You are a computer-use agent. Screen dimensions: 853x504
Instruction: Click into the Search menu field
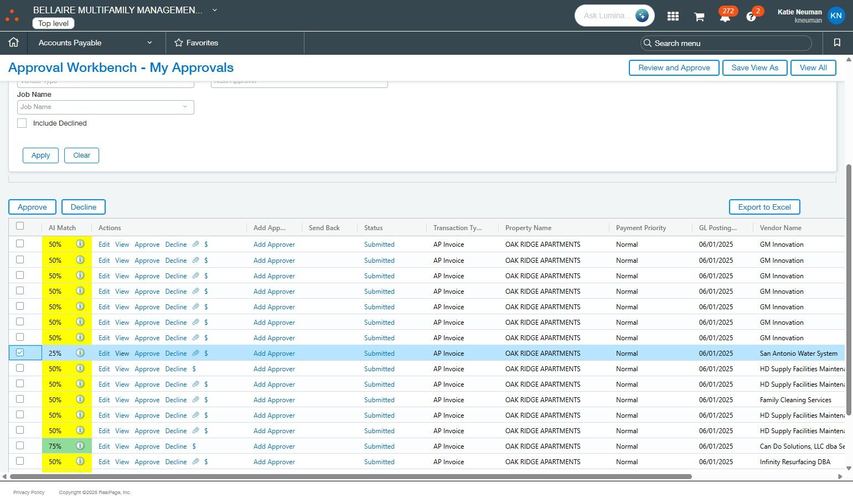(725, 43)
